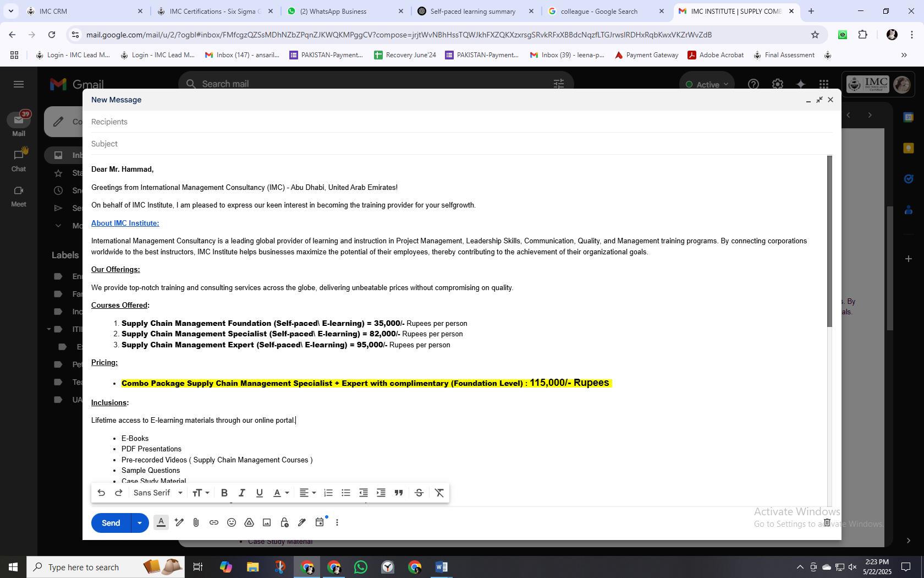
Task: Show search options filter icon
Action: pos(558,84)
